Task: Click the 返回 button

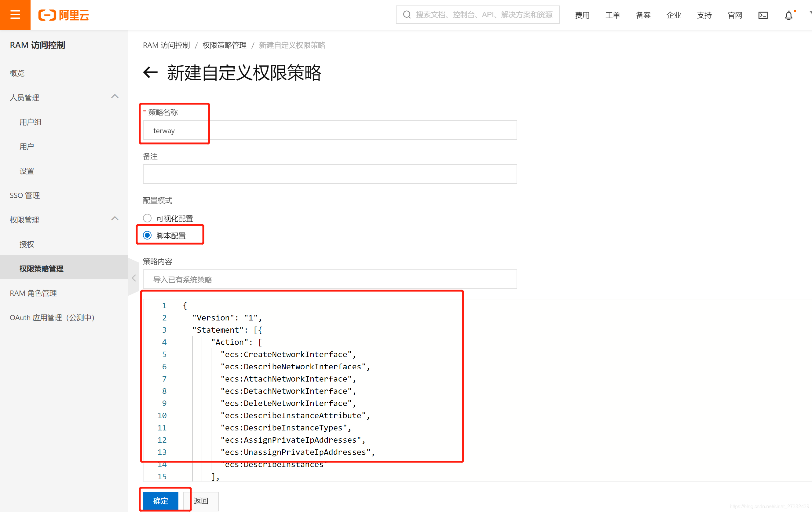Action: pos(201,501)
